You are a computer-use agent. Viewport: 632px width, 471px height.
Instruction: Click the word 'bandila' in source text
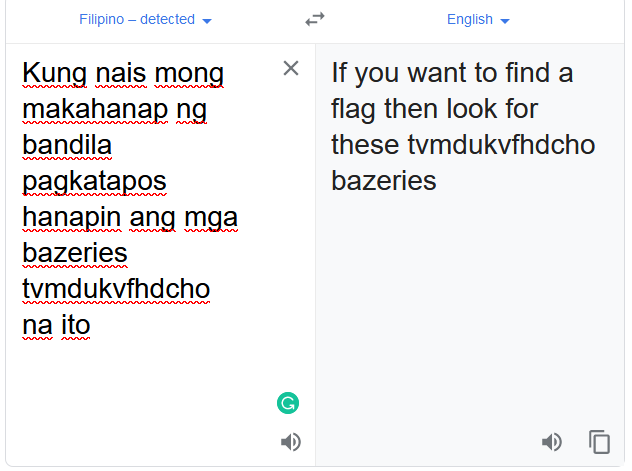click(x=67, y=145)
